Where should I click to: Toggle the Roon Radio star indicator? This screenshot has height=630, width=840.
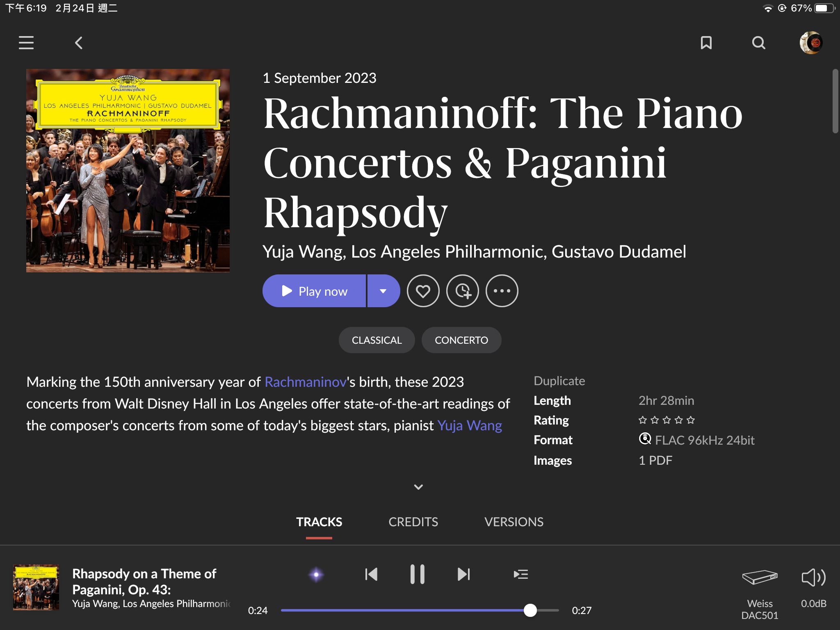click(x=316, y=575)
